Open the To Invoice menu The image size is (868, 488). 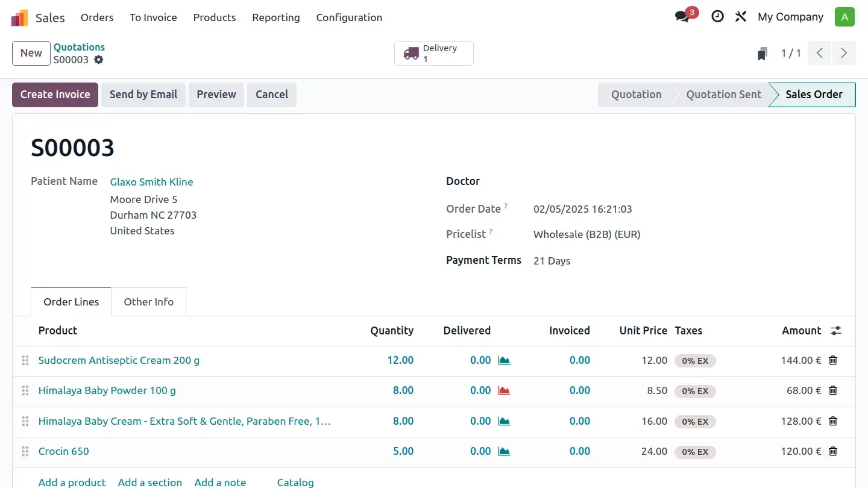153,17
